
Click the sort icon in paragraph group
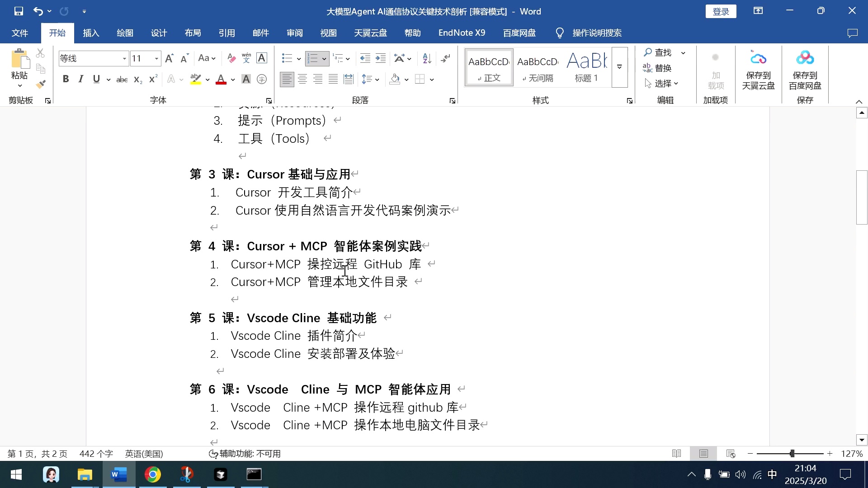pos(425,58)
